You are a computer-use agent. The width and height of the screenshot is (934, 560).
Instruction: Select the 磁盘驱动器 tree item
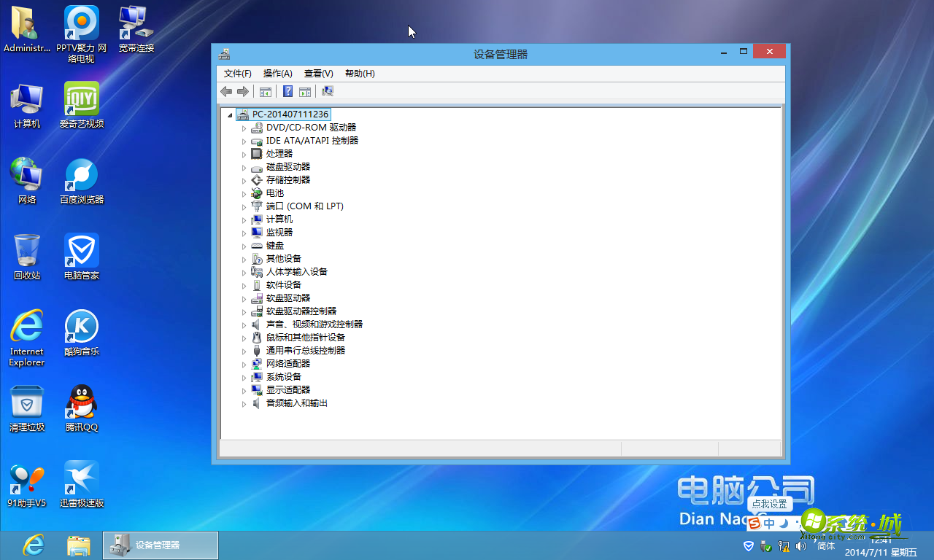287,166
